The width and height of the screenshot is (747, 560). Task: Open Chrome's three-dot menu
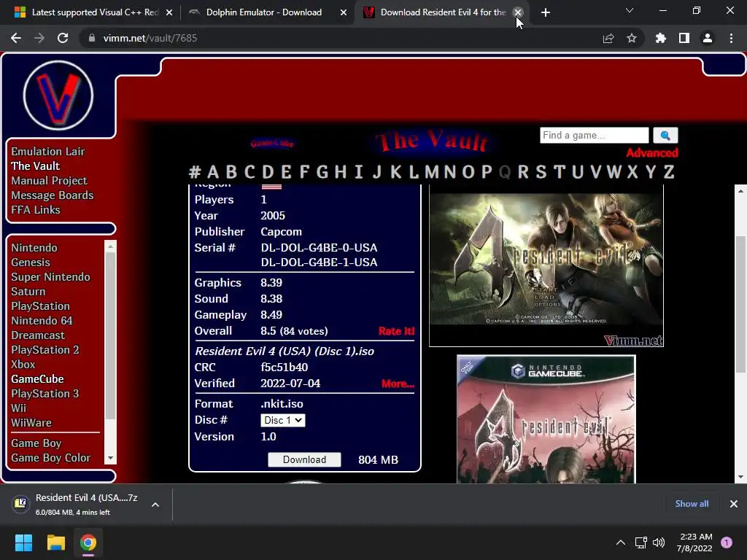[731, 38]
